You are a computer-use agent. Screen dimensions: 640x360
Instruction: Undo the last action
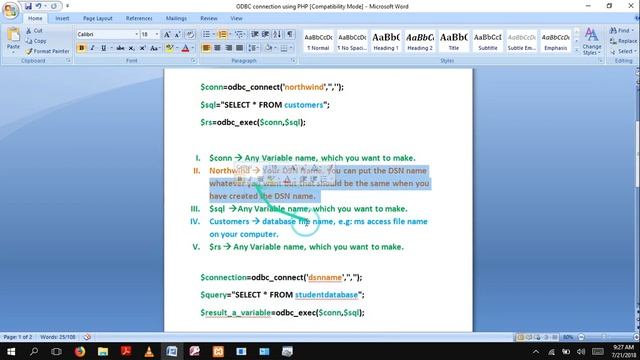(x=38, y=6)
